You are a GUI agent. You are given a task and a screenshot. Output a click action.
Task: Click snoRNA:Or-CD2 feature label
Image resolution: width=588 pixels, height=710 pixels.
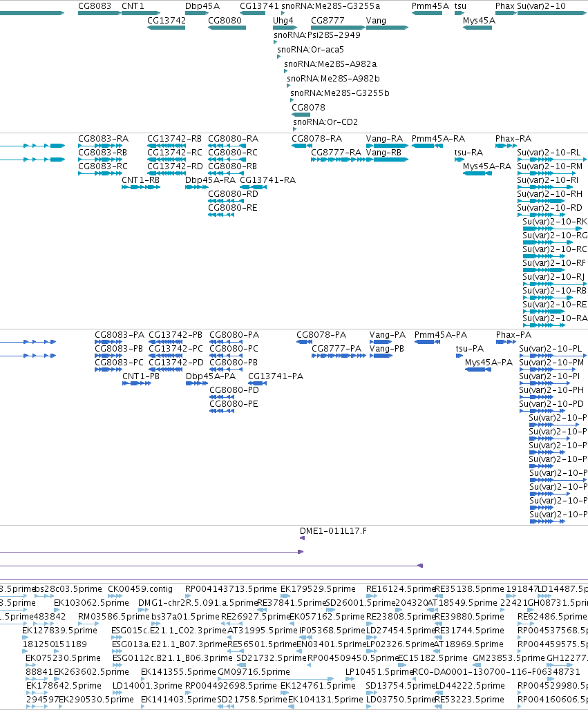[x=325, y=122]
